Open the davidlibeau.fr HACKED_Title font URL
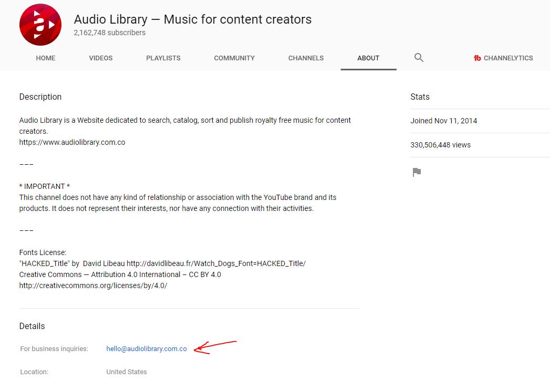The height and width of the screenshot is (392, 550). [216, 263]
